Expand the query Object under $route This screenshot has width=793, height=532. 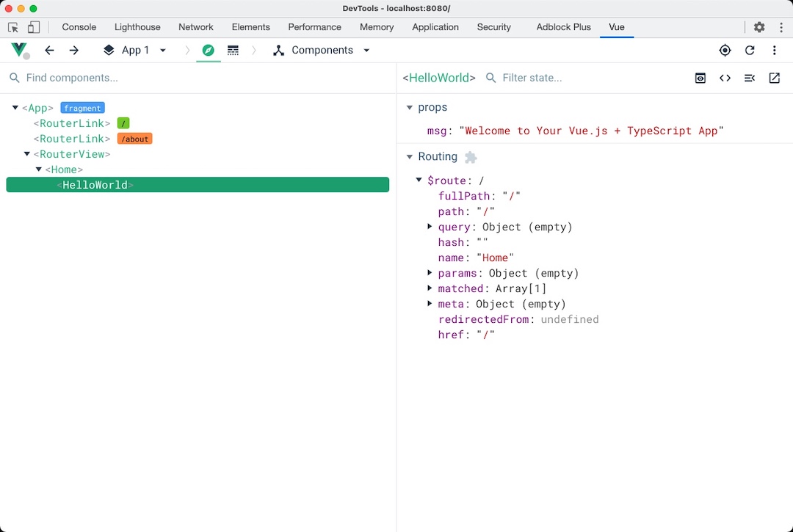430,227
